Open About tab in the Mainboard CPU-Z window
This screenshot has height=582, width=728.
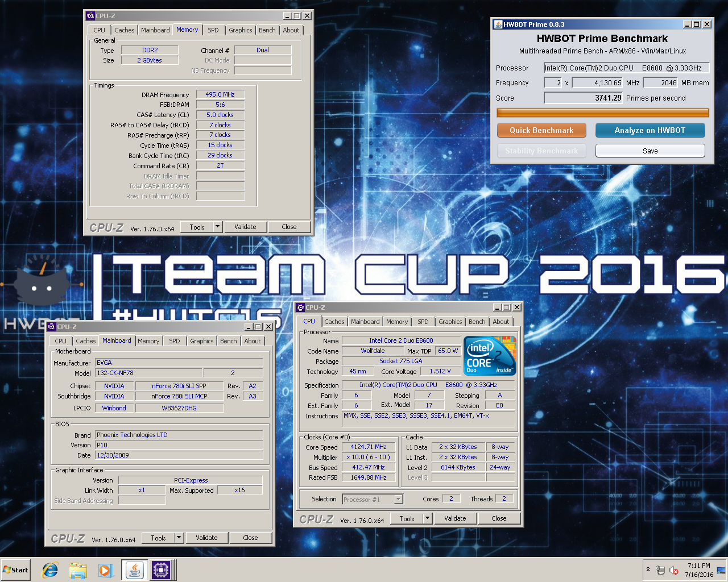pos(253,341)
